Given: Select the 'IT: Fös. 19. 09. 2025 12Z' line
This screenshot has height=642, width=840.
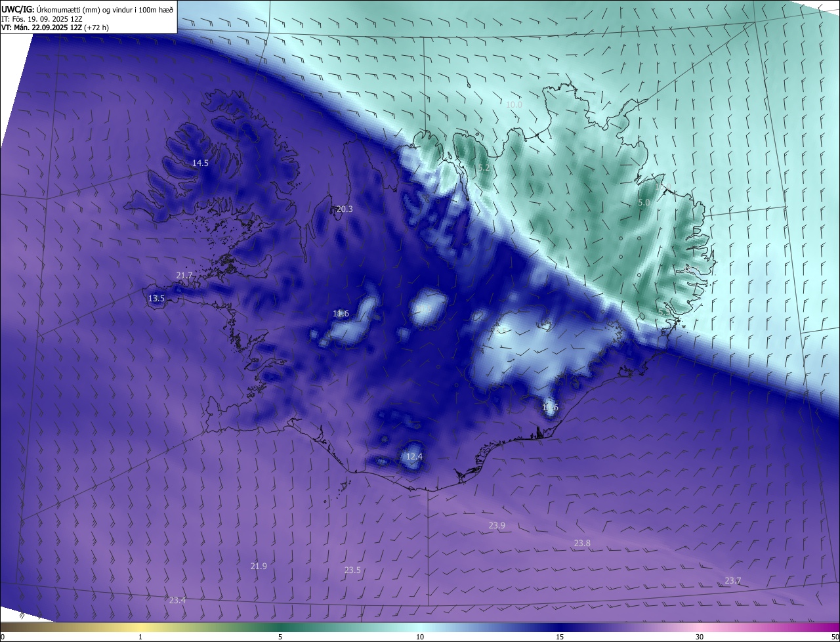Looking at the screenshot, I should [x=42, y=19].
